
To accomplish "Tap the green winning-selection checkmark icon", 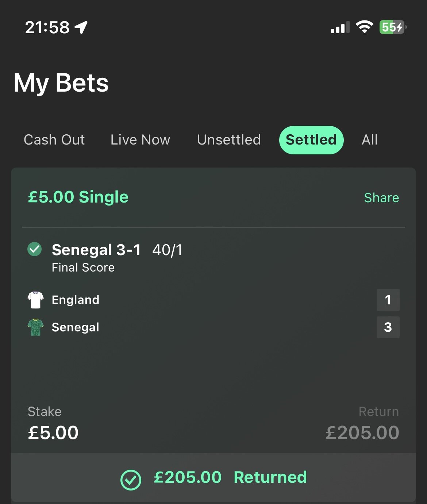I will point(35,250).
